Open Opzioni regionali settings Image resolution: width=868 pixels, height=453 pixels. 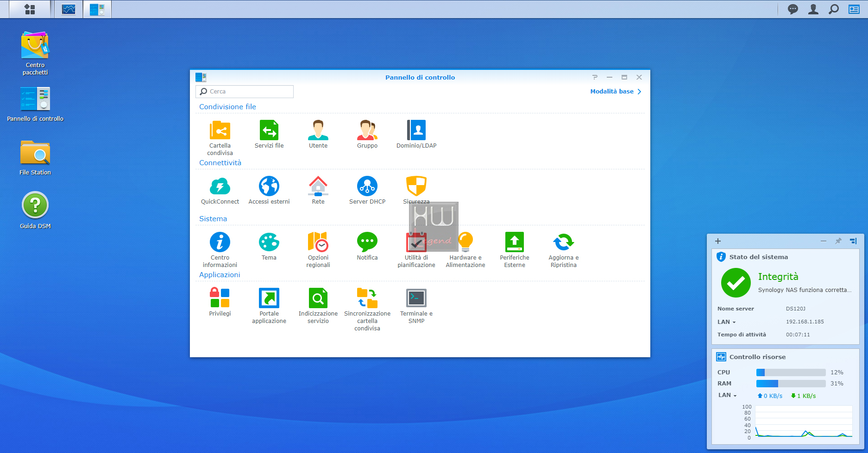(318, 242)
